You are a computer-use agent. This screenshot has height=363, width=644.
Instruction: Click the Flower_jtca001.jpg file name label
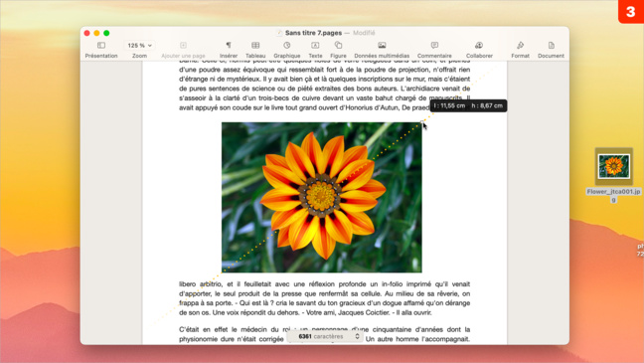(x=613, y=195)
